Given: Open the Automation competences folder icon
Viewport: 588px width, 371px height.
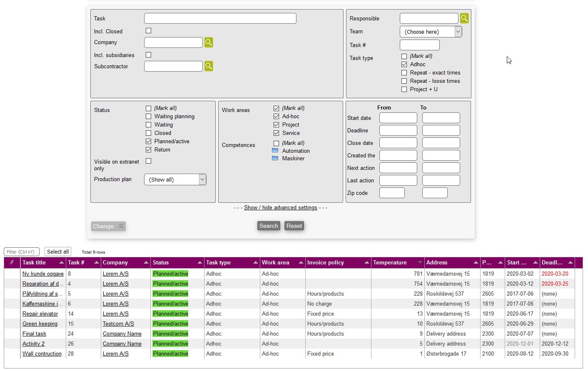Looking at the screenshot, I should (x=275, y=151).
